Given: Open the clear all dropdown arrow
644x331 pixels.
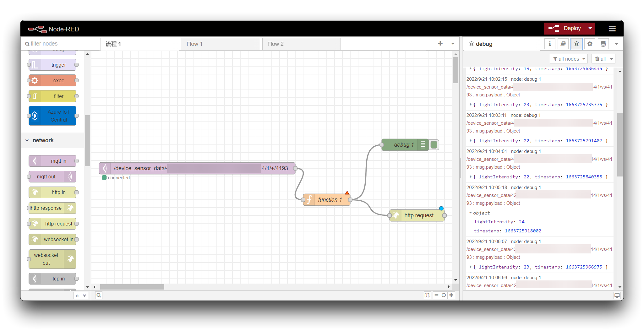Looking at the screenshot, I should (x=611, y=59).
